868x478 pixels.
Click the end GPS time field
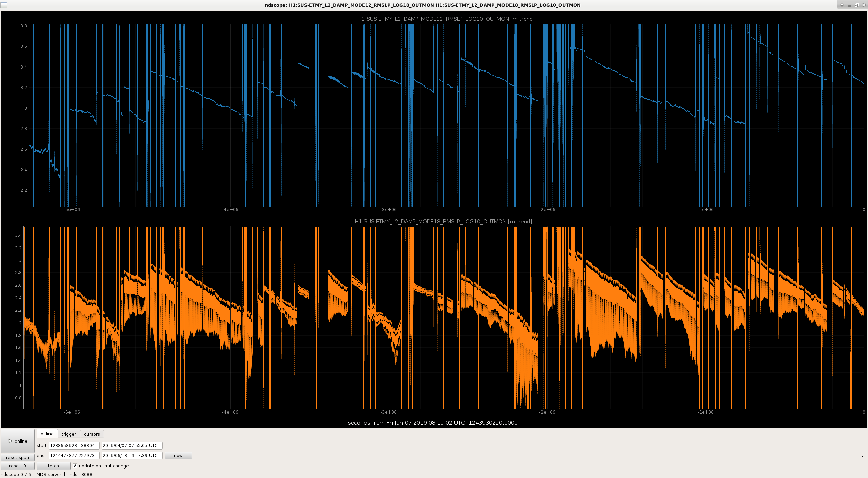point(74,455)
